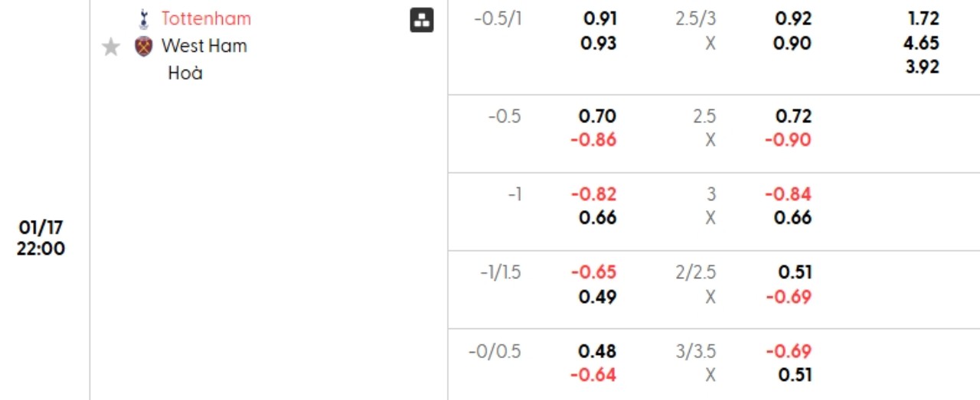Click the Tottenham club crest icon
Screen dimensions: 980x400
click(143, 18)
